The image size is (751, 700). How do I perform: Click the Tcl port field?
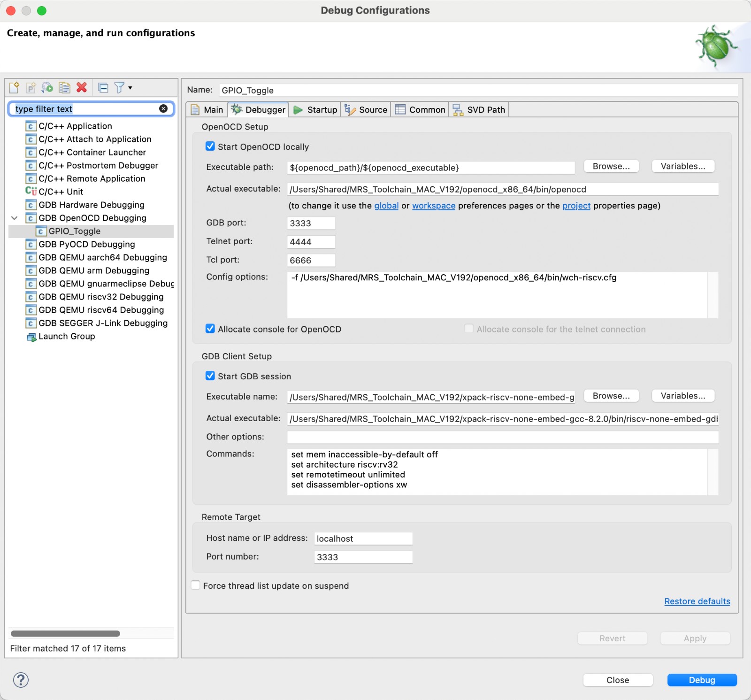(x=311, y=260)
